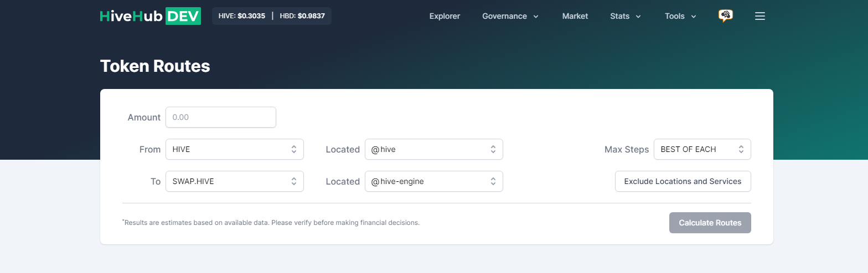Open the To token dropdown showing SWAP.HIVE

pos(235,181)
